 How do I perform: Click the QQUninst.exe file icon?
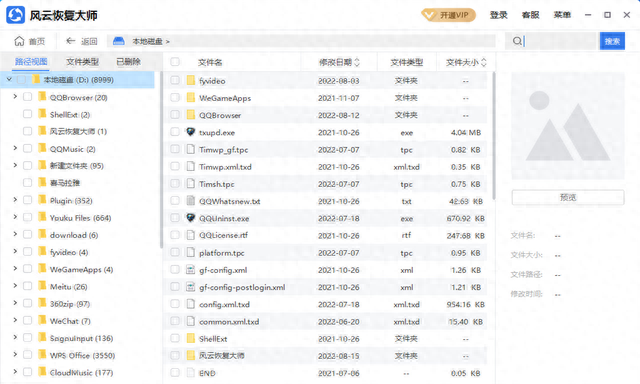[191, 218]
